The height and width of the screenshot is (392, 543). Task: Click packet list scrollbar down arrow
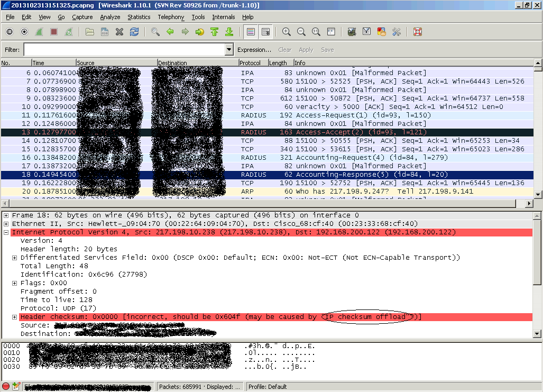(x=538, y=195)
